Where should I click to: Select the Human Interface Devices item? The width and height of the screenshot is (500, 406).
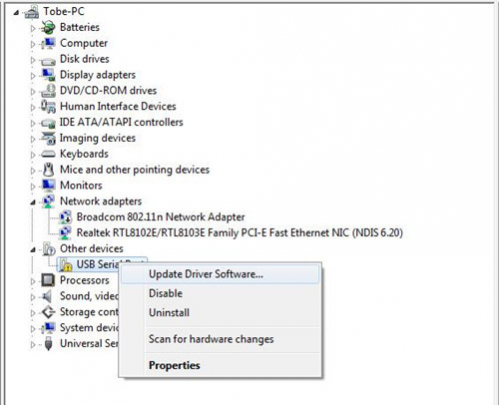[118, 106]
